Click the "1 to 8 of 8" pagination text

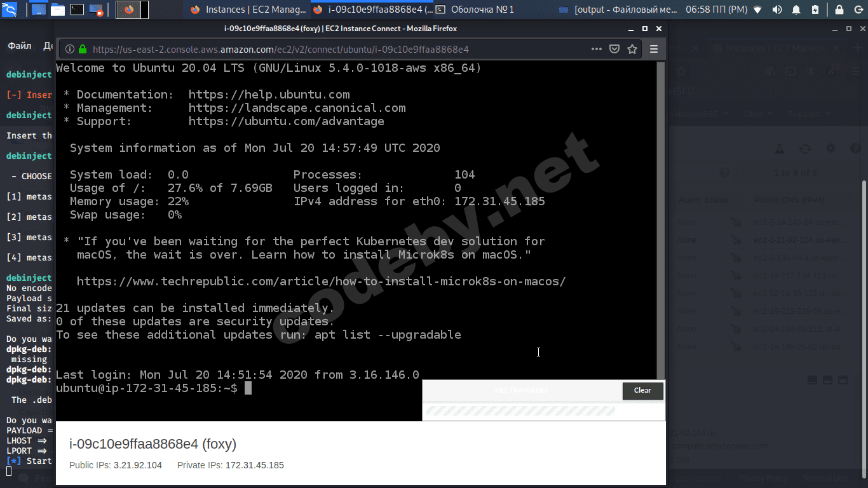click(796, 173)
